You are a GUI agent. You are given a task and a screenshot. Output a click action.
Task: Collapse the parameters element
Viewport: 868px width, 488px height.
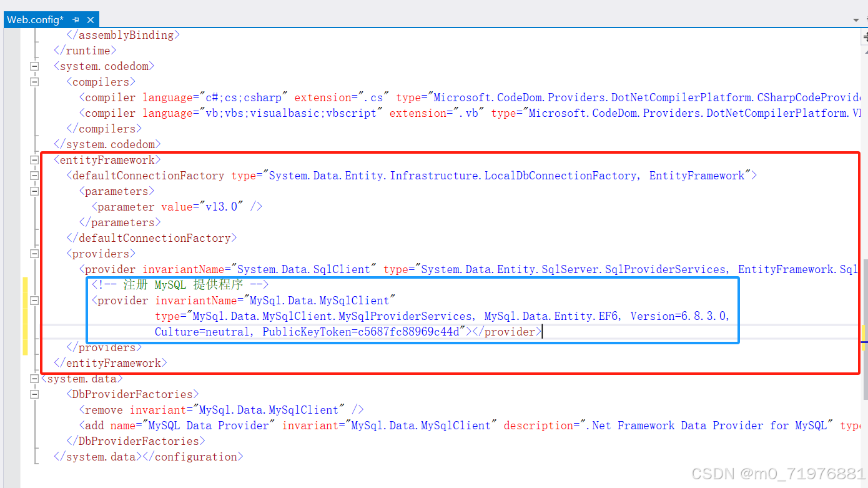[34, 191]
